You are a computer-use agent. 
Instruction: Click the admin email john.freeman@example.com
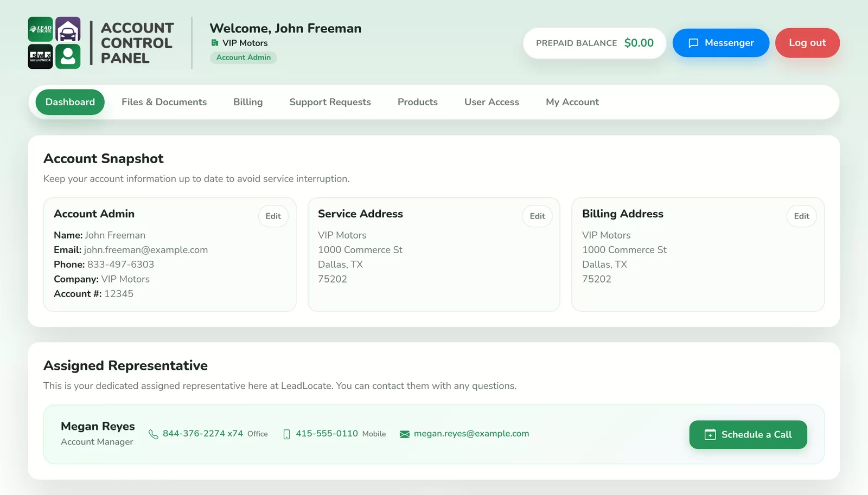tap(146, 250)
